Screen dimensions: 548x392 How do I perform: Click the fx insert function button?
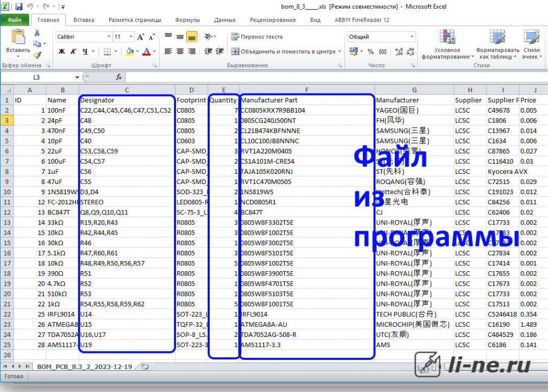(119, 77)
